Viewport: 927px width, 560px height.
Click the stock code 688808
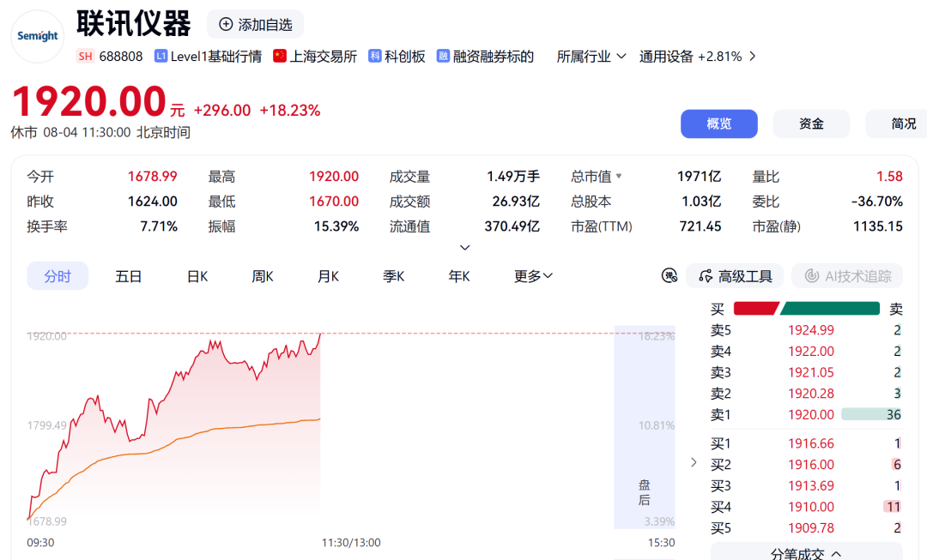121,56
